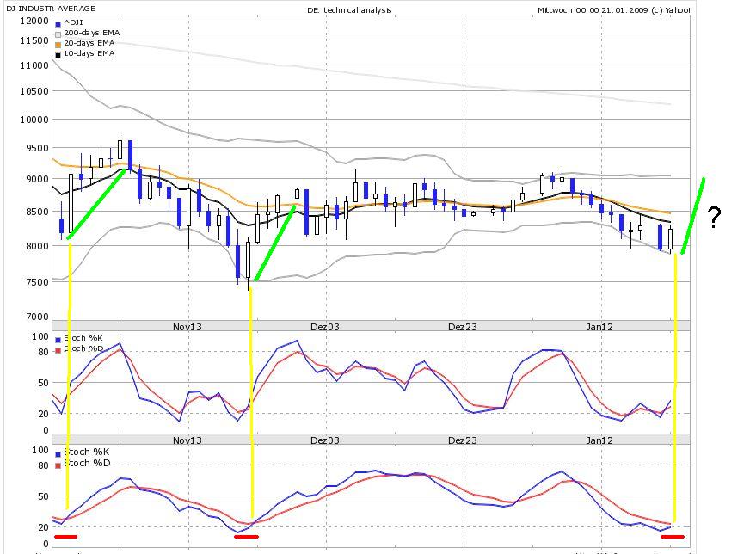756x554 pixels.
Task: Select the 10-days EMA legend label
Action: click(89, 53)
